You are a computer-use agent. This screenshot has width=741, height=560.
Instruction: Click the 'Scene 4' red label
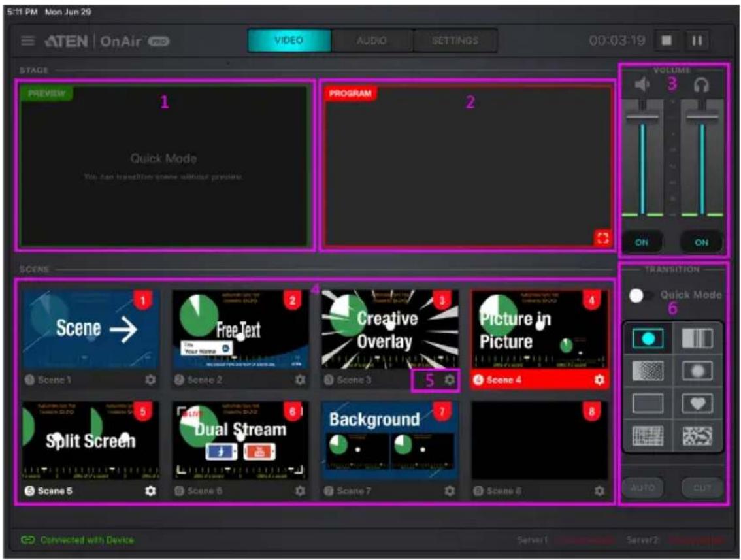coord(504,380)
